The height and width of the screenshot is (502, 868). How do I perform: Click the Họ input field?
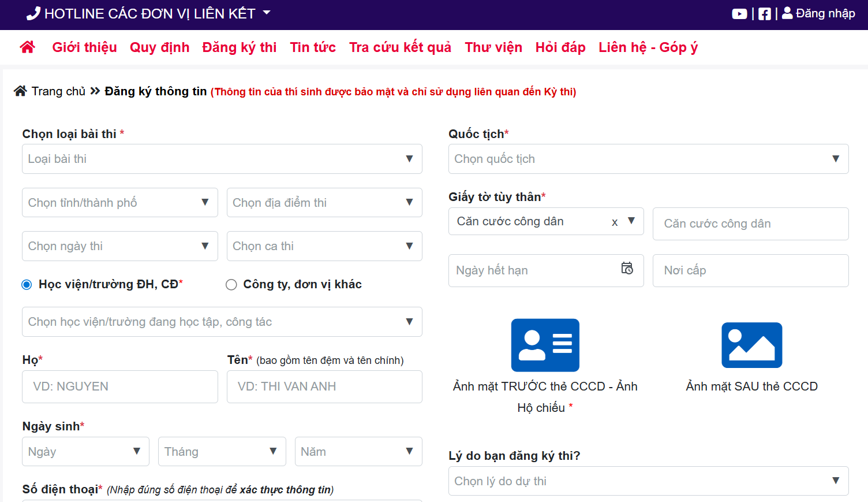[119, 386]
